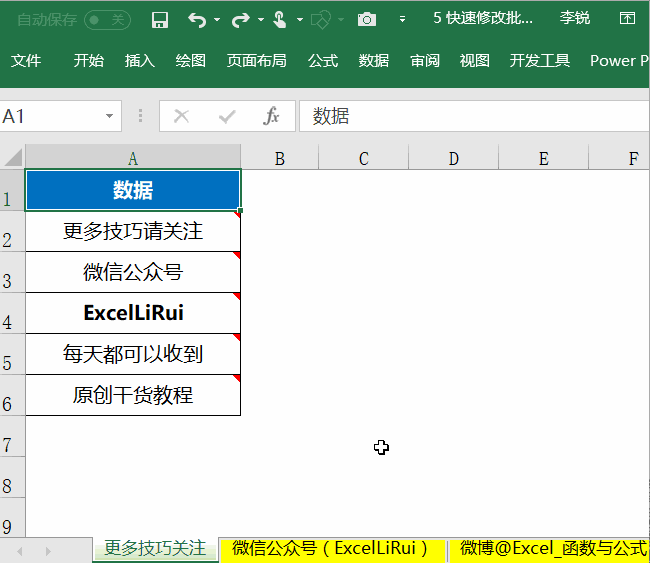The width and height of the screenshot is (650, 563).
Task: Switch to the 视图 ribbon tab
Action: 475,61
